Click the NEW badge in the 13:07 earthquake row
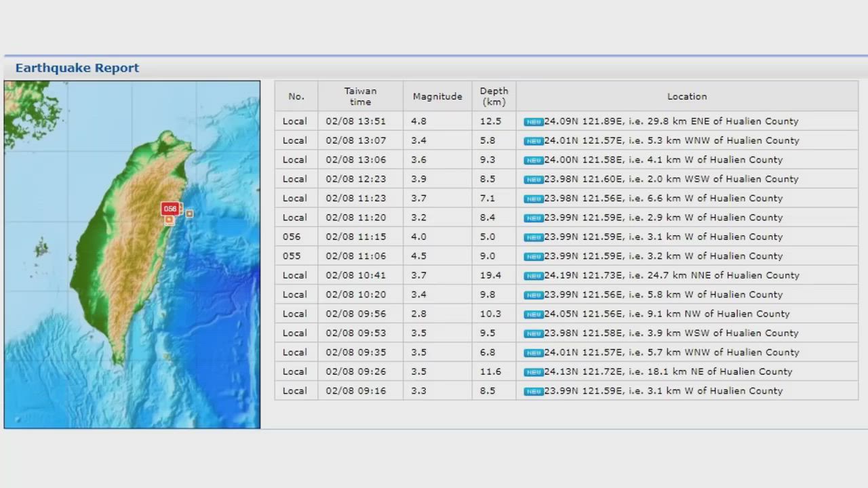This screenshot has width=868, height=488. point(534,141)
